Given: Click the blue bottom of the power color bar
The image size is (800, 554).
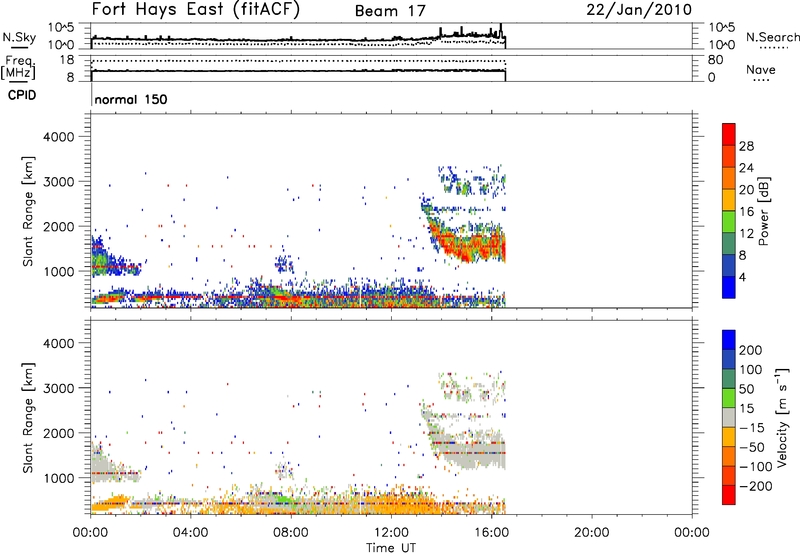Looking at the screenshot, I should 729,287.
